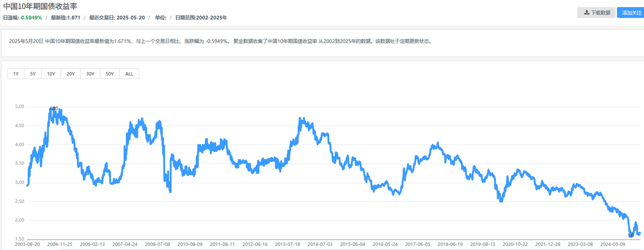
Task: Click the 中国10年期国债收益率 page title
Action: click(x=40, y=6)
